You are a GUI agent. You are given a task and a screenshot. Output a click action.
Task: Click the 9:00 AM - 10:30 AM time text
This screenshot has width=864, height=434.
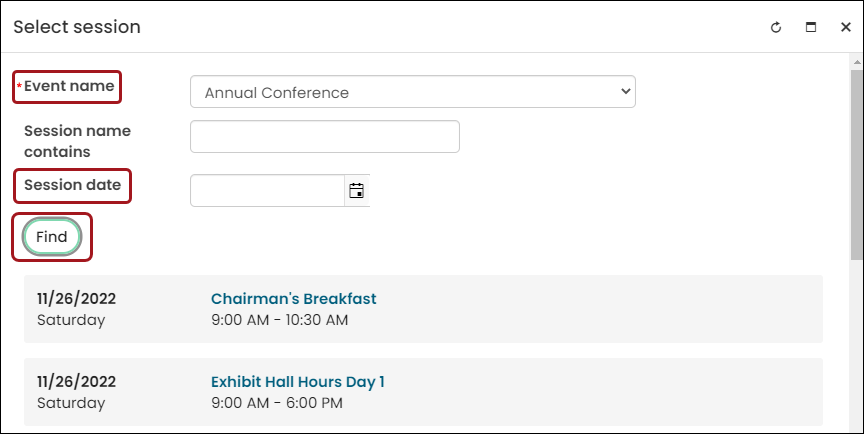coord(279,319)
